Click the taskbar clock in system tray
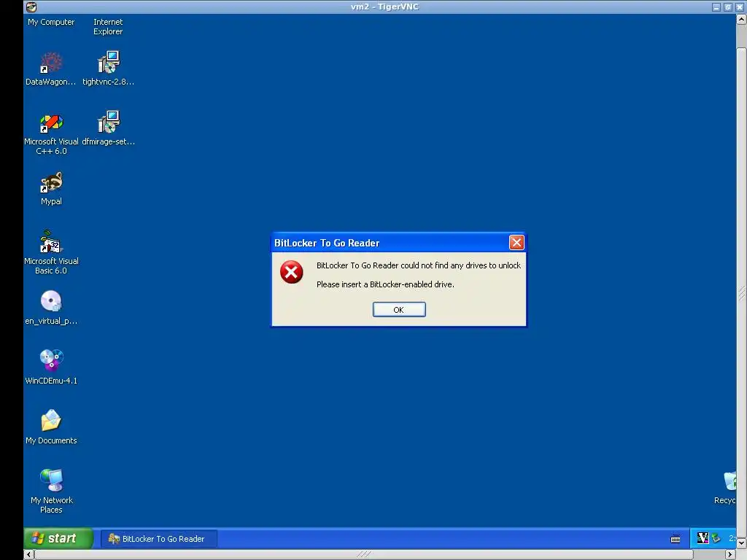The width and height of the screenshot is (747, 560). click(732, 538)
